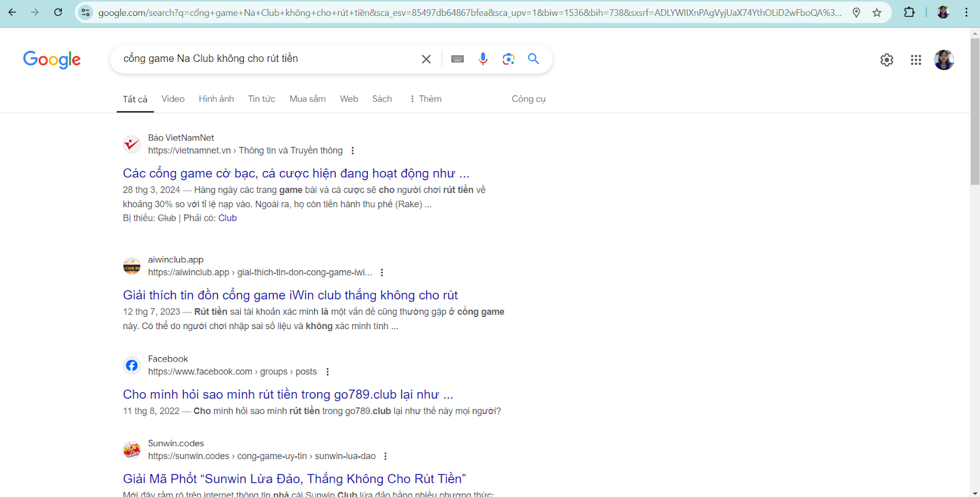Open more options for the aiwinclub.app result
This screenshot has width=980, height=497.
click(x=382, y=273)
